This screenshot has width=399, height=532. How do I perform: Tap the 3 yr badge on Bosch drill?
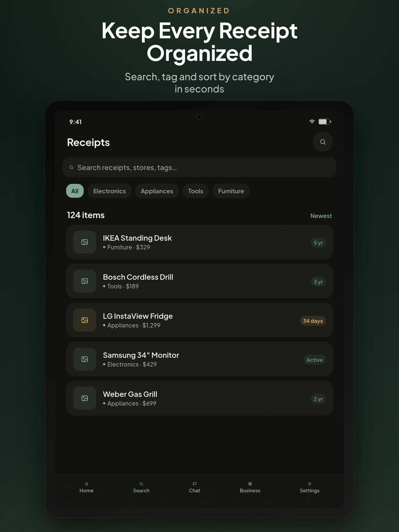point(318,282)
